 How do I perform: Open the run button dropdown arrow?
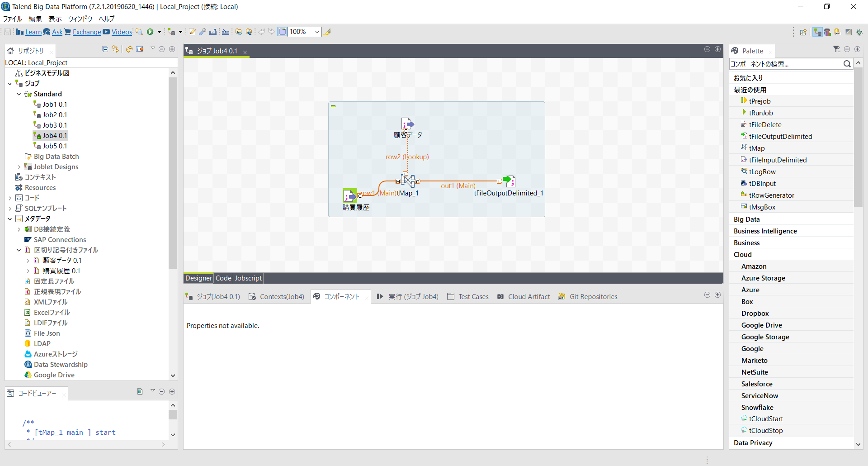click(159, 32)
